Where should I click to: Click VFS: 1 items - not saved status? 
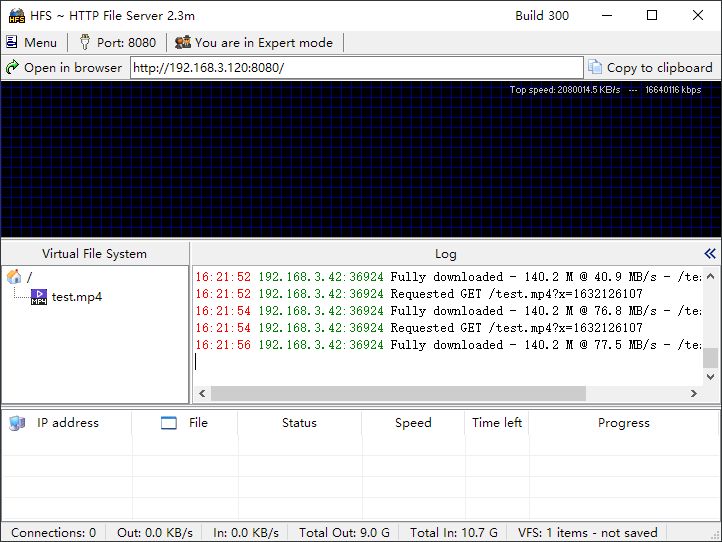[588, 533]
